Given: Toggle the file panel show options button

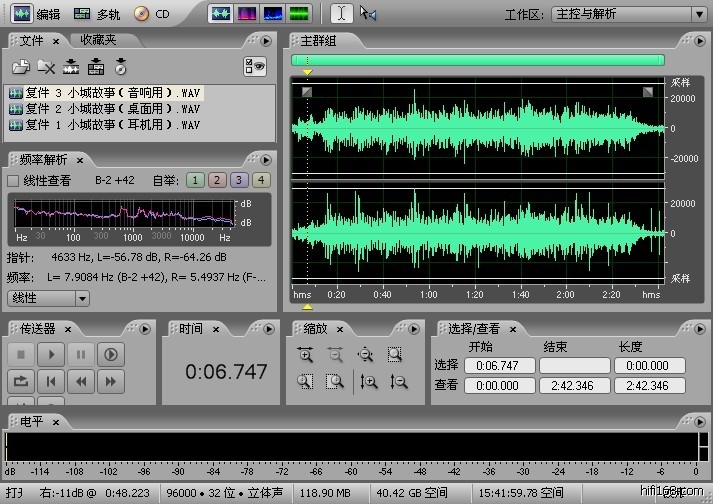Looking at the screenshot, I should (254, 67).
